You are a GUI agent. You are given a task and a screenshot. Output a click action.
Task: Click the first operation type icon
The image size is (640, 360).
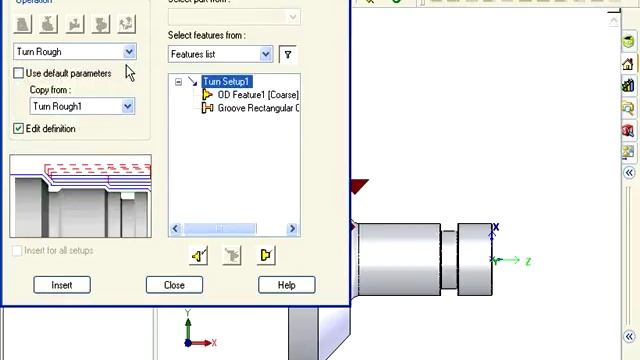tap(23, 24)
